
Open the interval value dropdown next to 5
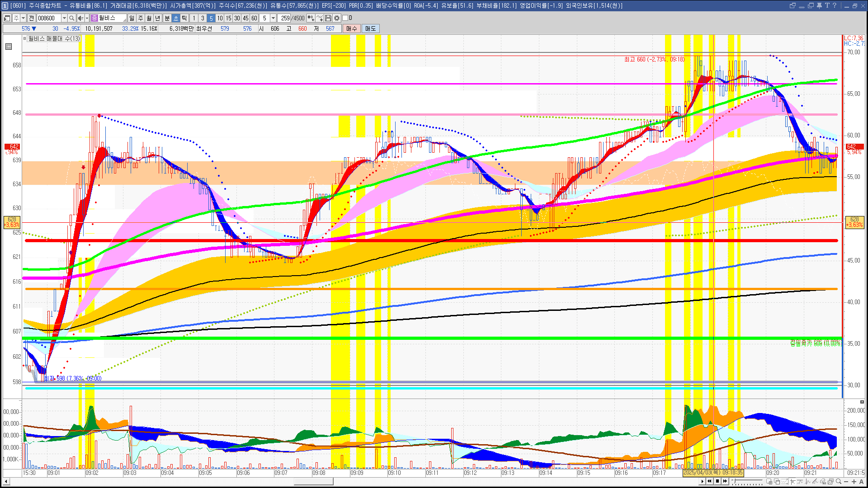(x=273, y=18)
